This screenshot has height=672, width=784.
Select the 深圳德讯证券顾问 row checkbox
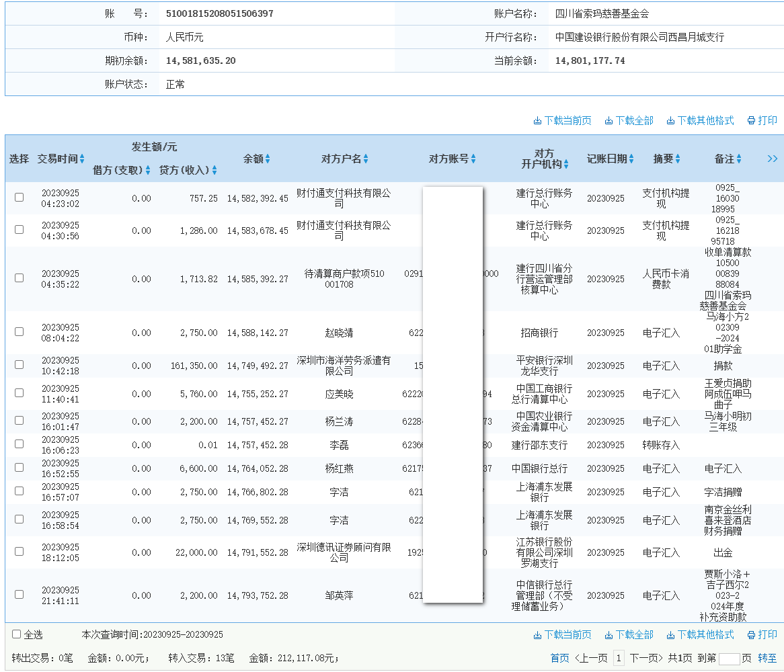pos(19,552)
